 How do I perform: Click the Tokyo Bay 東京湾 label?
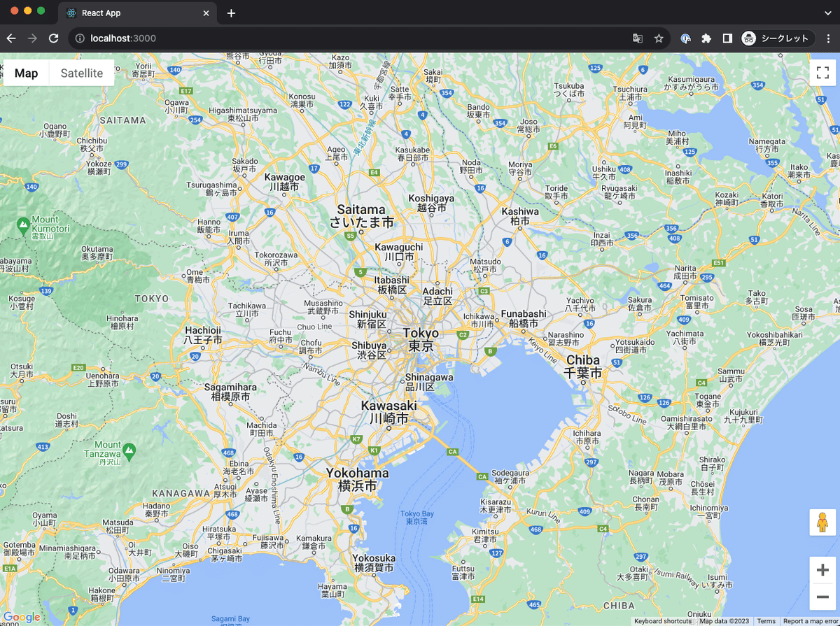point(417,518)
